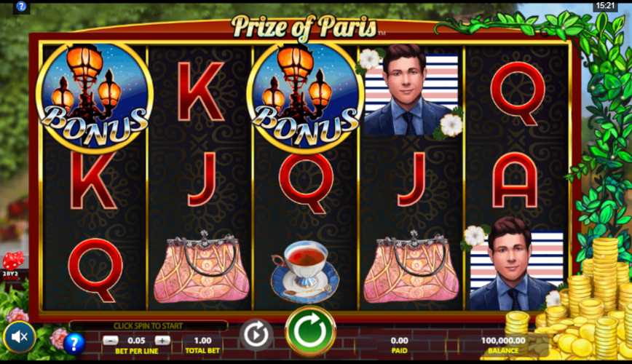Viewport: 632px width, 364px height.
Task: Click the 2BY2 red dice logo
Action: pos(13,266)
